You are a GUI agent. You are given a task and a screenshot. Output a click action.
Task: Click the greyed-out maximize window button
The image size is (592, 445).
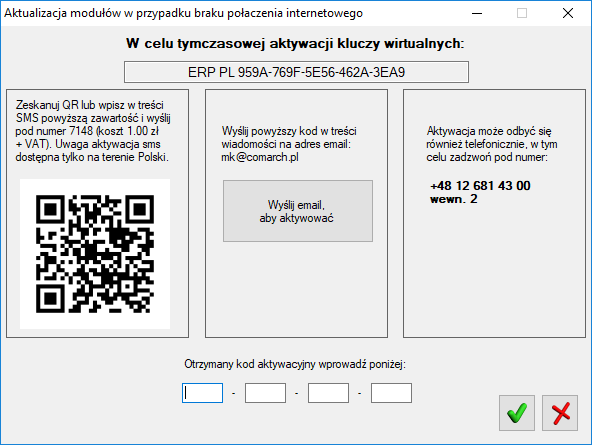coord(522,13)
